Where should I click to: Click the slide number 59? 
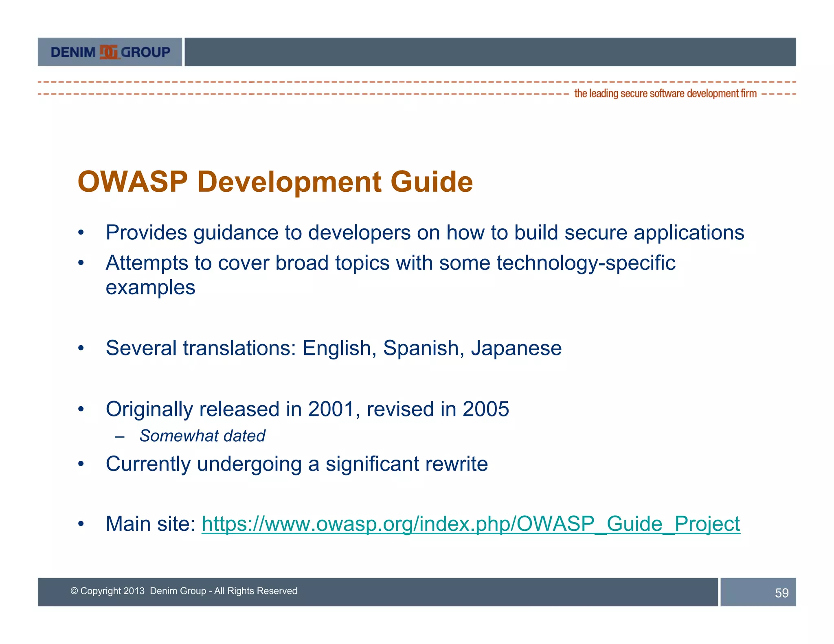(781, 593)
